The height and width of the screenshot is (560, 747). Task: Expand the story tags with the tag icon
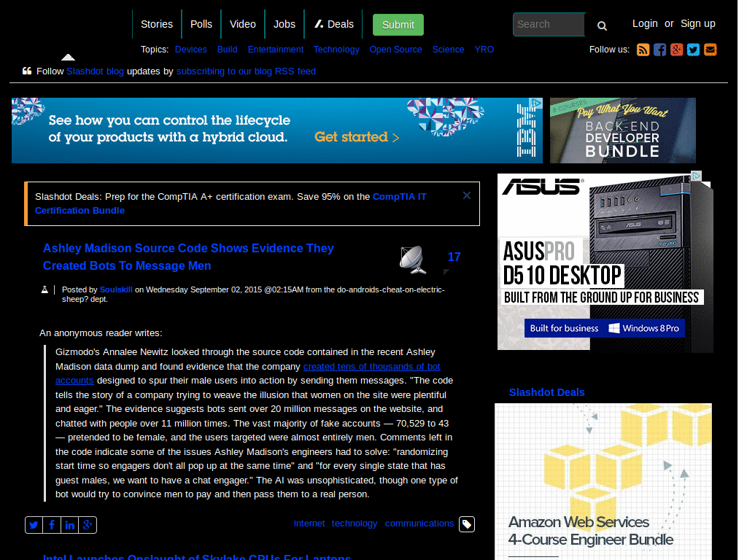[x=466, y=524]
